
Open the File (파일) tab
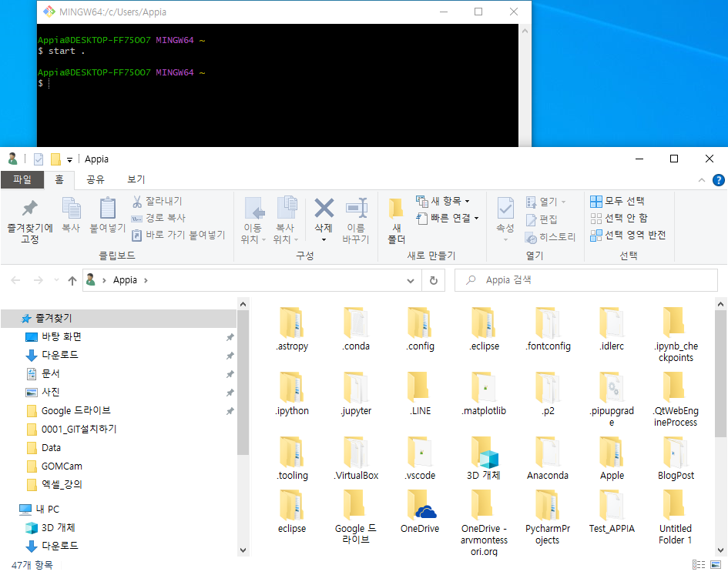click(x=22, y=179)
